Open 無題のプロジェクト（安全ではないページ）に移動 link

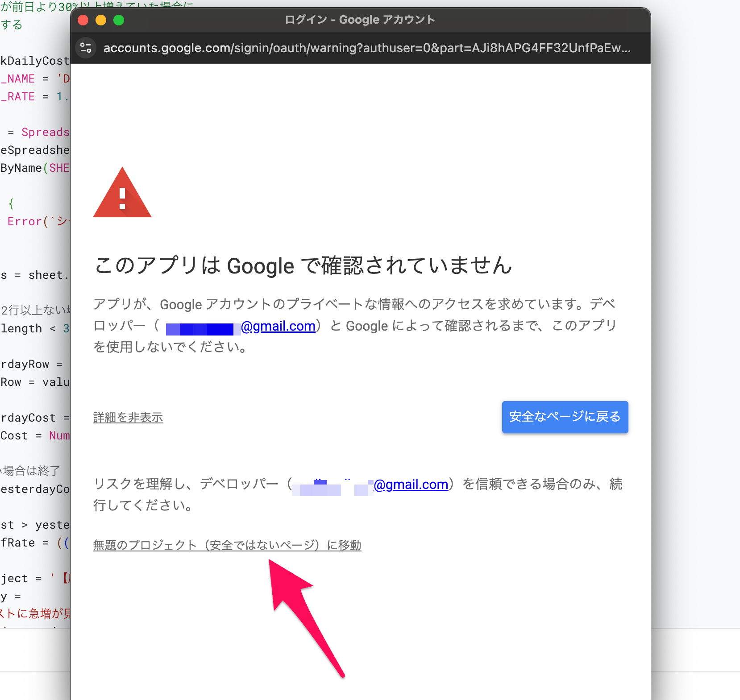pos(227,545)
